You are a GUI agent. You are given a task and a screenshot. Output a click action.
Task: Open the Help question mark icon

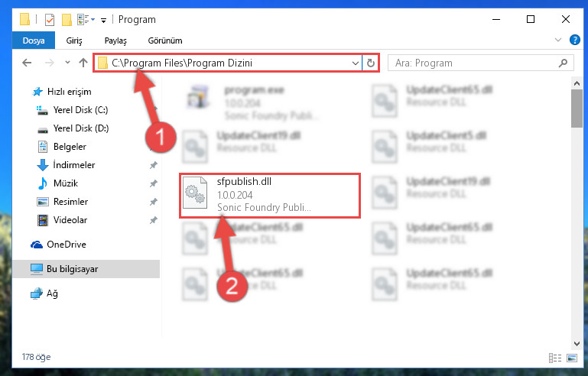[x=574, y=40]
